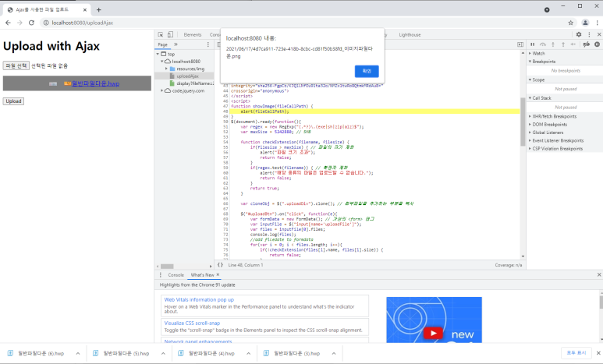
Task: Click the step out of function icon
Action: [563, 44]
